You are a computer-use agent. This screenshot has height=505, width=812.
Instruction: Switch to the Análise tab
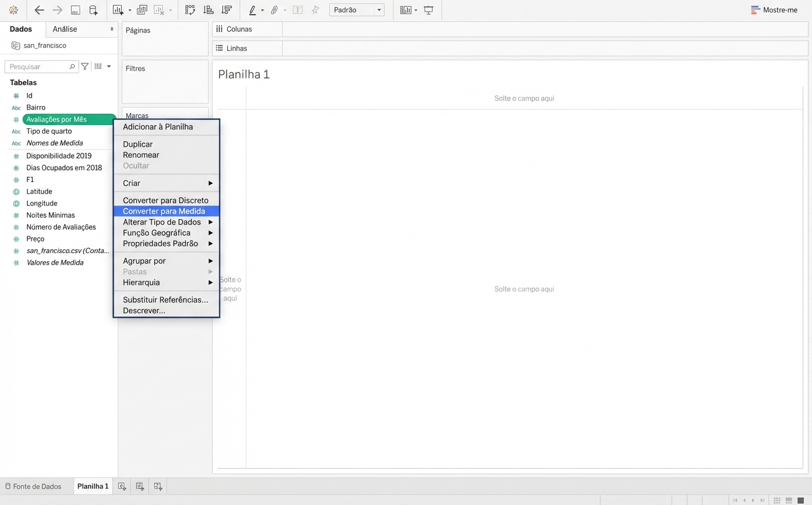point(65,29)
